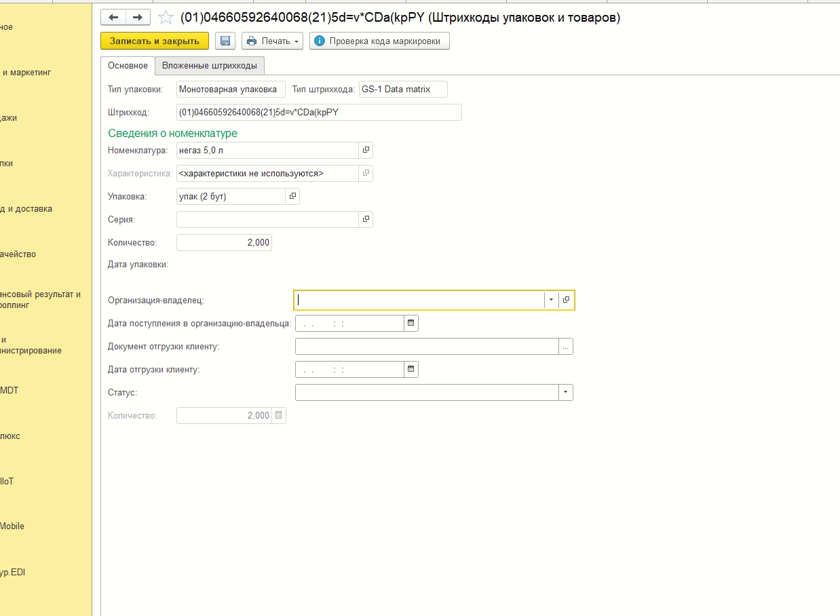Open the Серия field link icon

366,219
